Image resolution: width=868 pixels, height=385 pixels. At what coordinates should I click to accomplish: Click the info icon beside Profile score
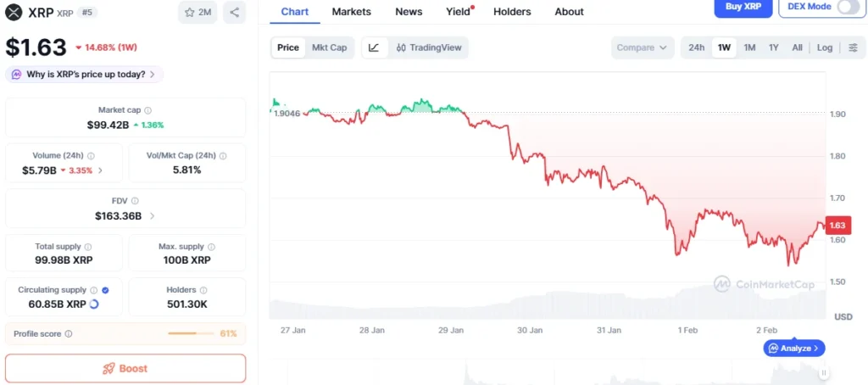click(x=69, y=334)
